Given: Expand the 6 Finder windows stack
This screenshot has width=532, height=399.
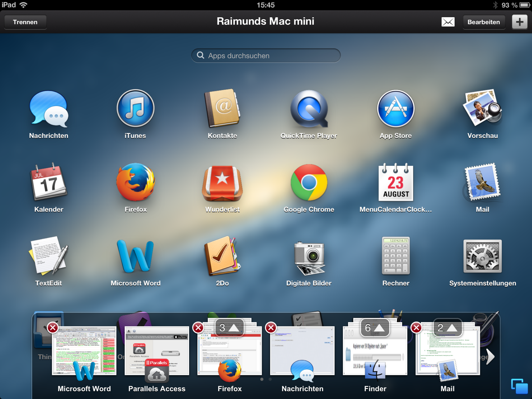Looking at the screenshot, I should (x=375, y=328).
